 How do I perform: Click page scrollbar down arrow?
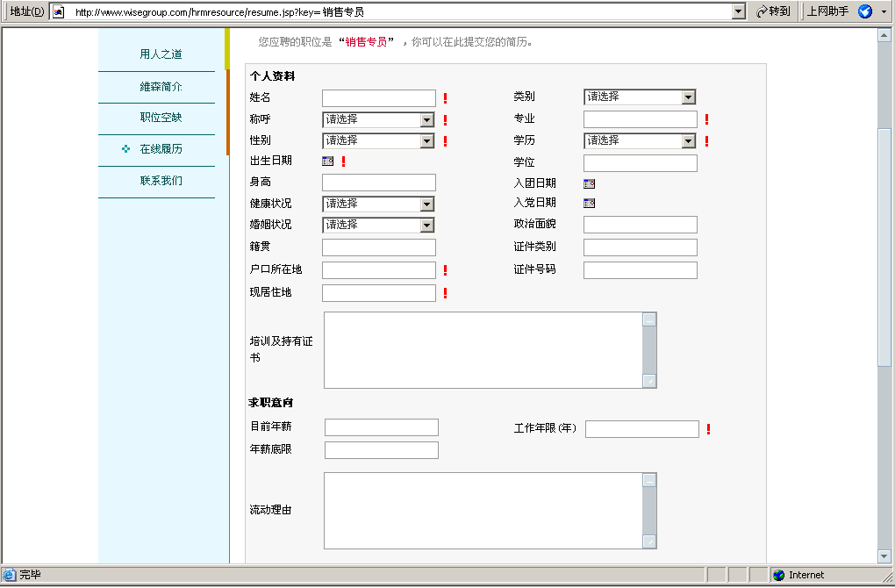pyautogui.click(x=884, y=556)
